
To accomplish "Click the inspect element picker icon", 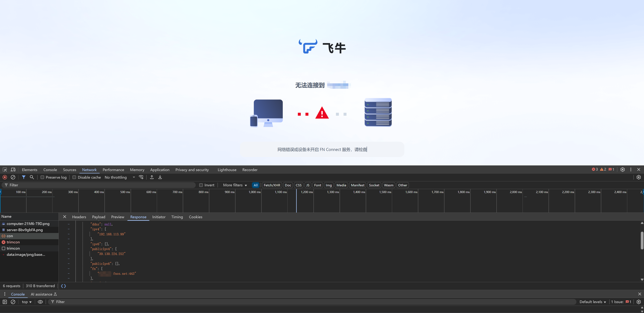I will coord(5,170).
